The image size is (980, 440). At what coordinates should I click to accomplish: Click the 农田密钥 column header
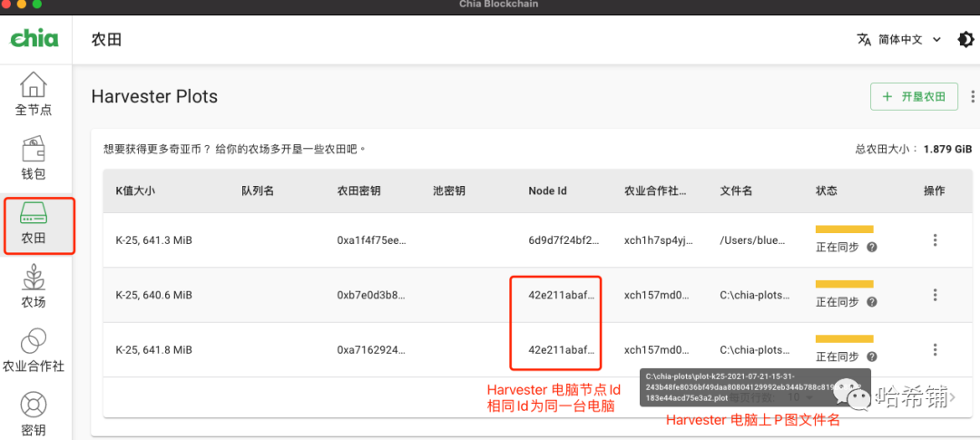(x=358, y=191)
